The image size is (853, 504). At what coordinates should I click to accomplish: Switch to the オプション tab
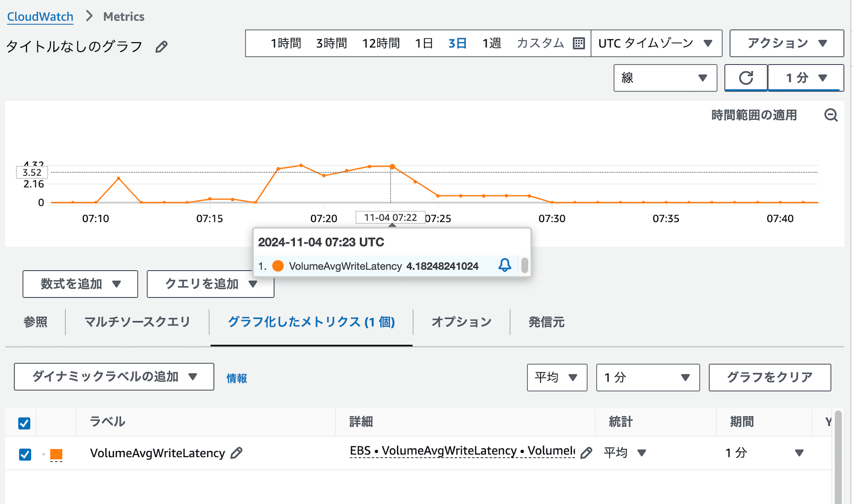461,322
